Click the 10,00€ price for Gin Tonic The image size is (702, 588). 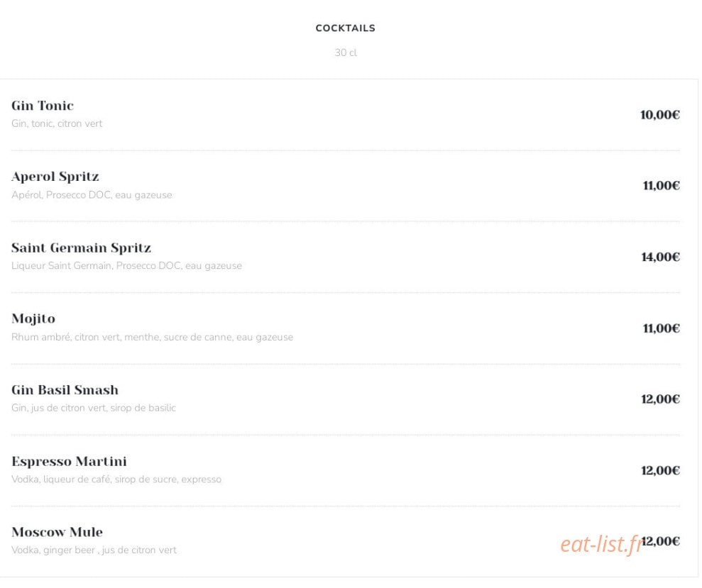[x=660, y=115]
